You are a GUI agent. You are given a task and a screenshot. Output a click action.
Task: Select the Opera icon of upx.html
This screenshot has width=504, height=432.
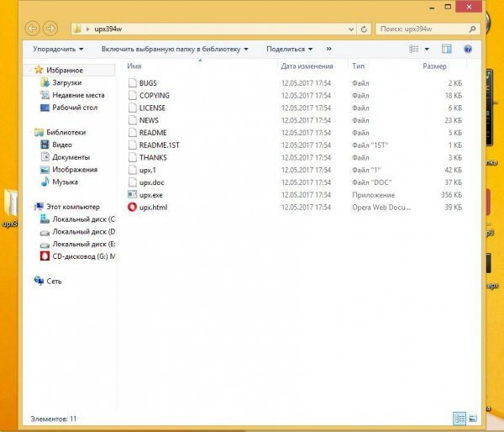[132, 207]
